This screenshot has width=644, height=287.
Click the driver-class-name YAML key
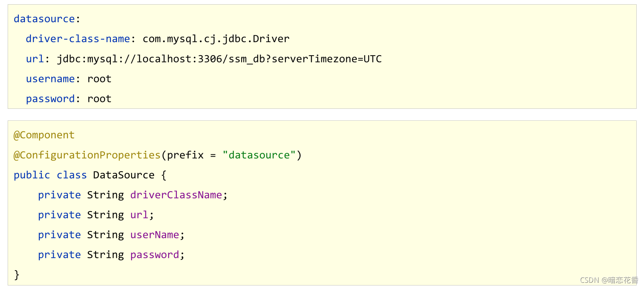(x=78, y=39)
